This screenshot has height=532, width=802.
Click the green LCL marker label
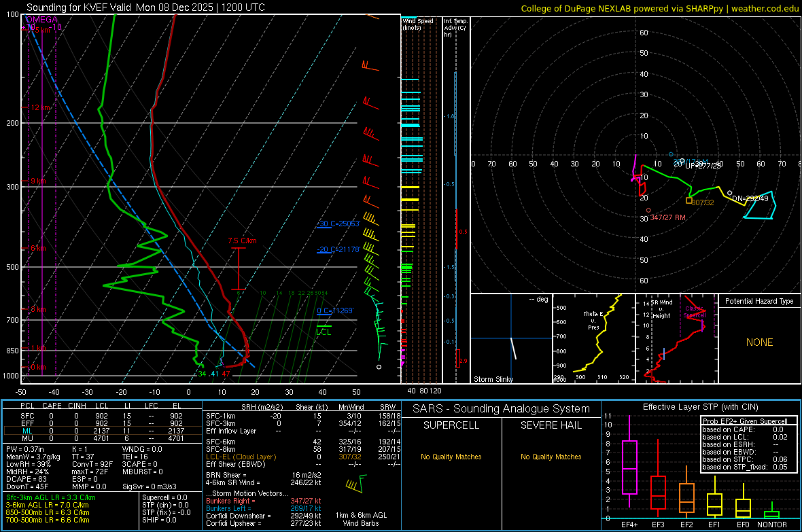(324, 332)
